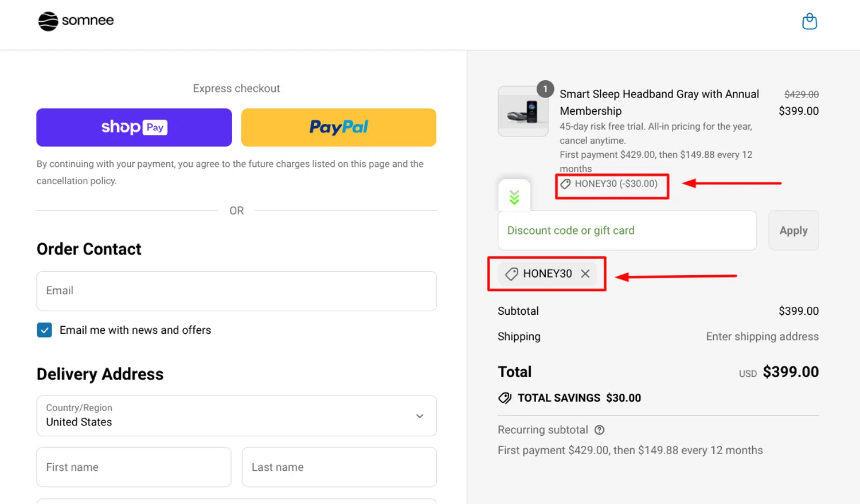Click the Smart Sleep Headband product title
The image size is (860, 504).
659,103
